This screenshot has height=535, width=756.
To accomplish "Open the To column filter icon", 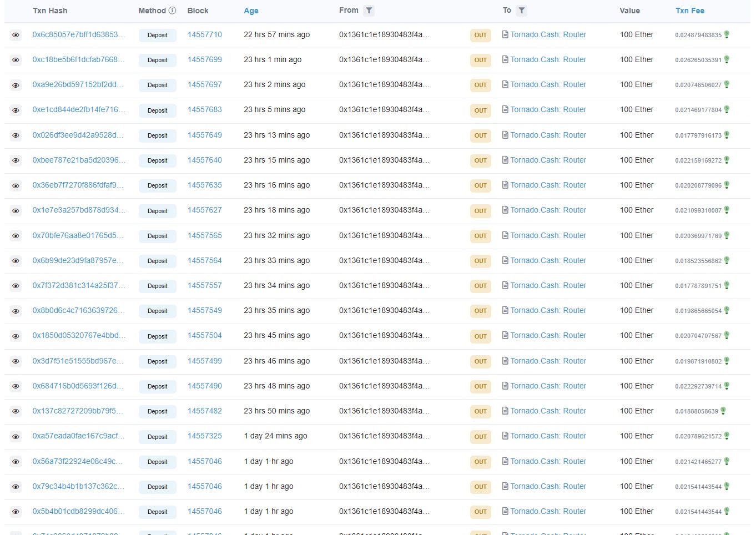I will pos(521,11).
